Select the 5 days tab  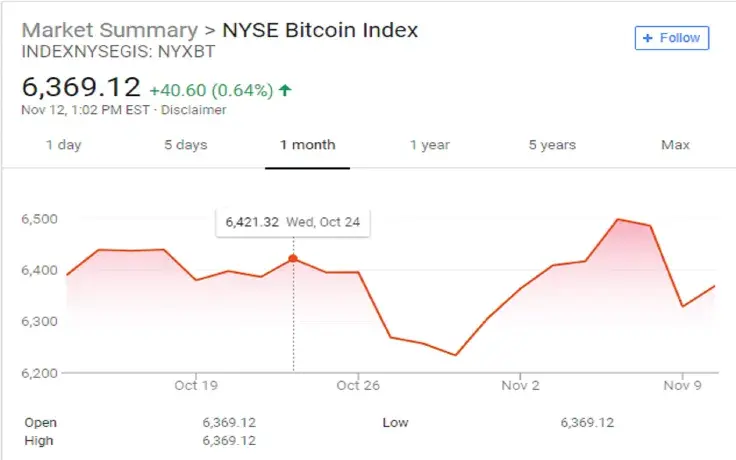click(185, 145)
